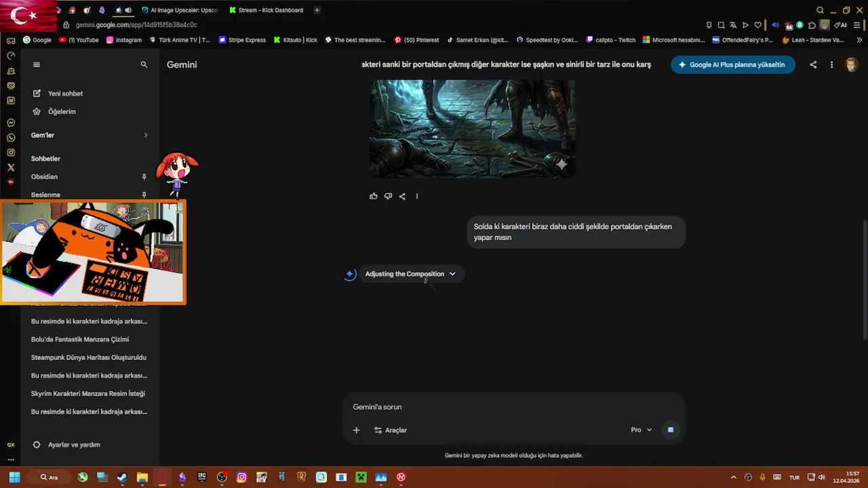Open browser search magnifier in title bar
This screenshot has width=868, height=488.
pos(820,10)
